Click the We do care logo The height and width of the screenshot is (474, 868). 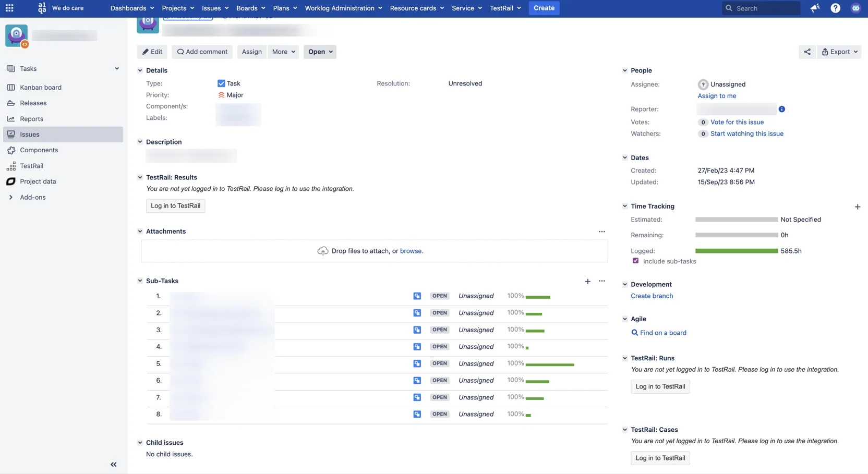pos(61,8)
